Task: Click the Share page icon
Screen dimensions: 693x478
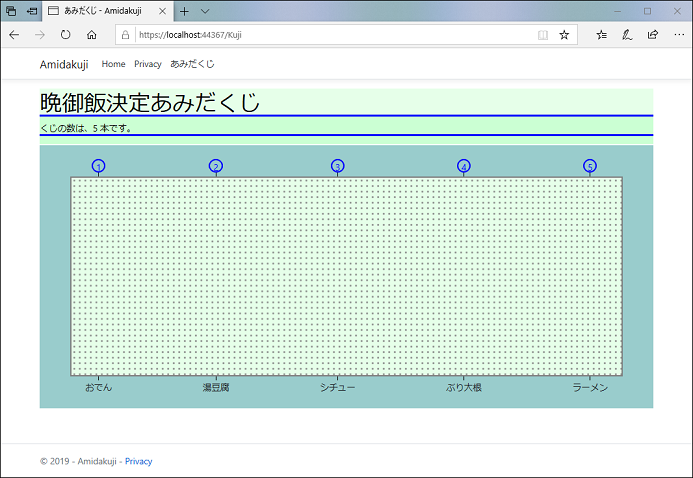Action: tap(653, 35)
